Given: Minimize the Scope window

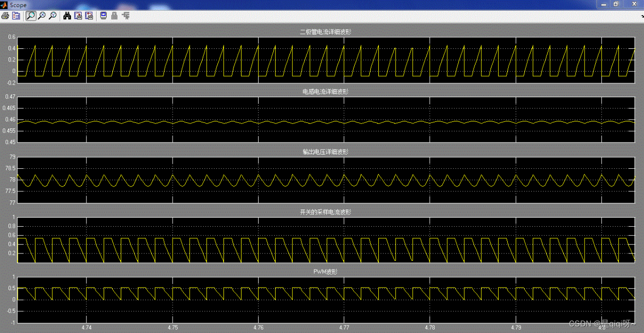Looking at the screenshot, I should coord(604,4).
